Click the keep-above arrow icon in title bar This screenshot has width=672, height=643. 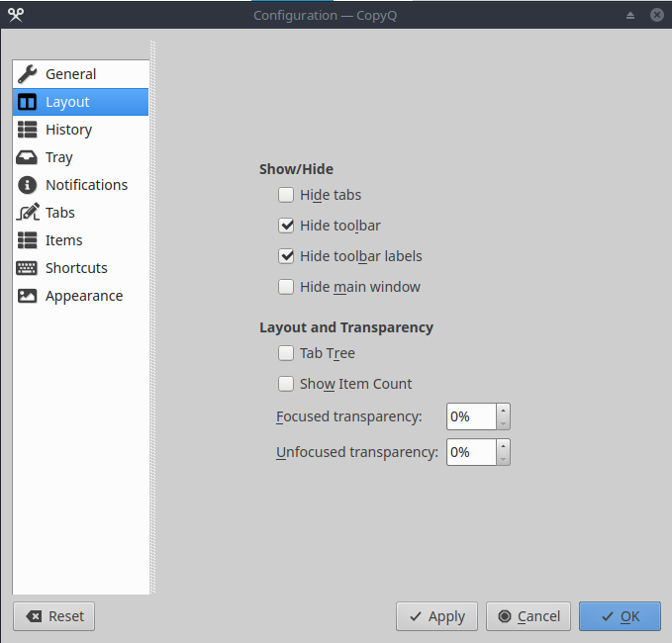pos(630,16)
